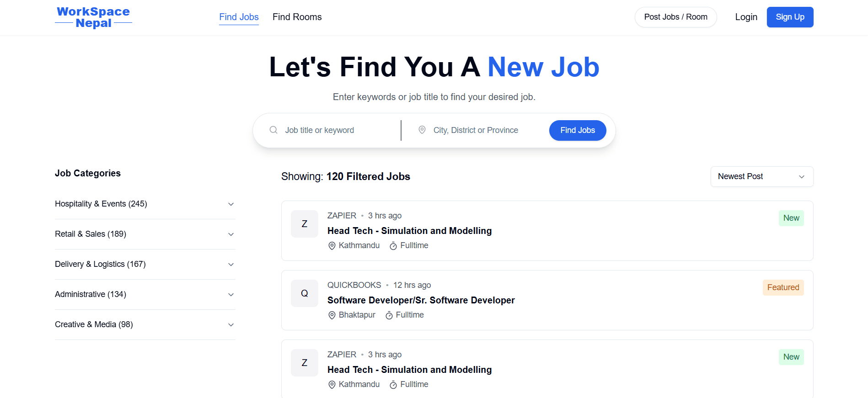Open the Find Rooms tab
The width and height of the screenshot is (868, 398).
click(x=297, y=17)
